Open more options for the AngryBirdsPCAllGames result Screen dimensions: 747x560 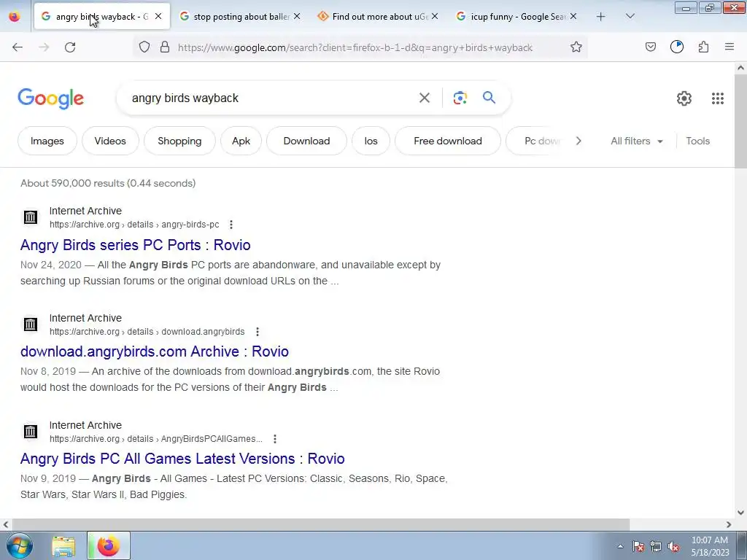coord(275,438)
